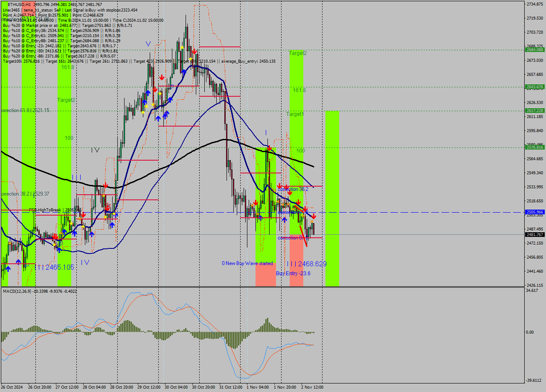Click the 'Buy %10 @ C_Entry88: 2481.237' line
This screenshot has height=392, width=546.
[61, 40]
